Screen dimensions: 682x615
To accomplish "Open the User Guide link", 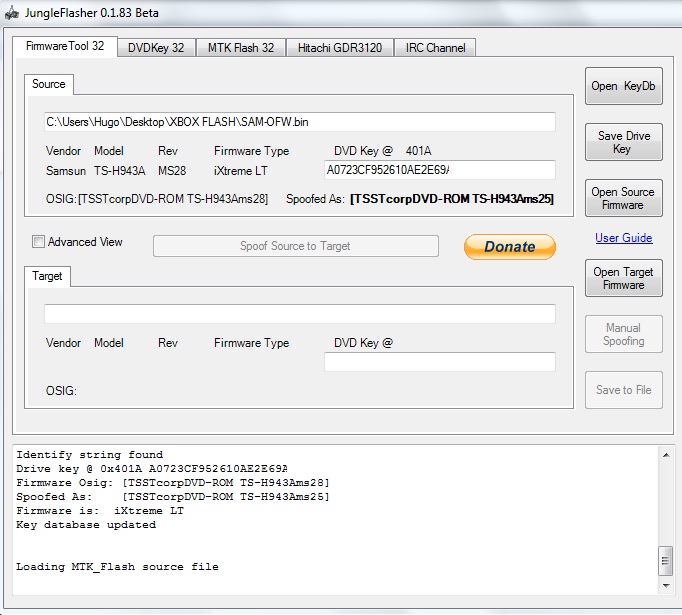I will [x=624, y=238].
